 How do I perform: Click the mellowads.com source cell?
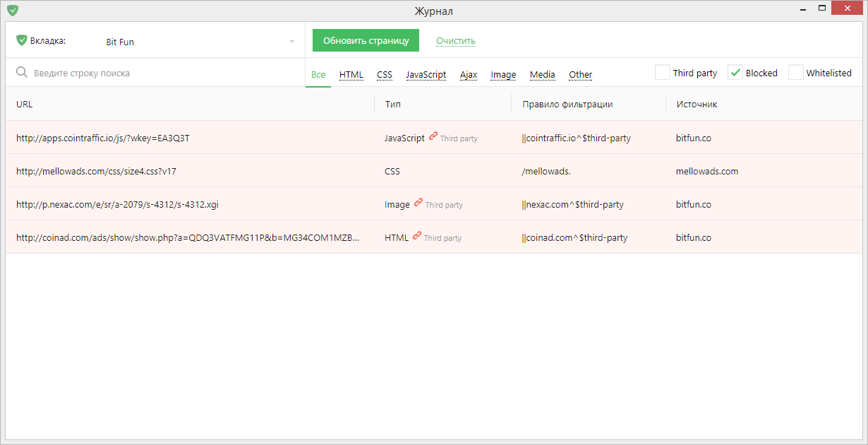[707, 171]
